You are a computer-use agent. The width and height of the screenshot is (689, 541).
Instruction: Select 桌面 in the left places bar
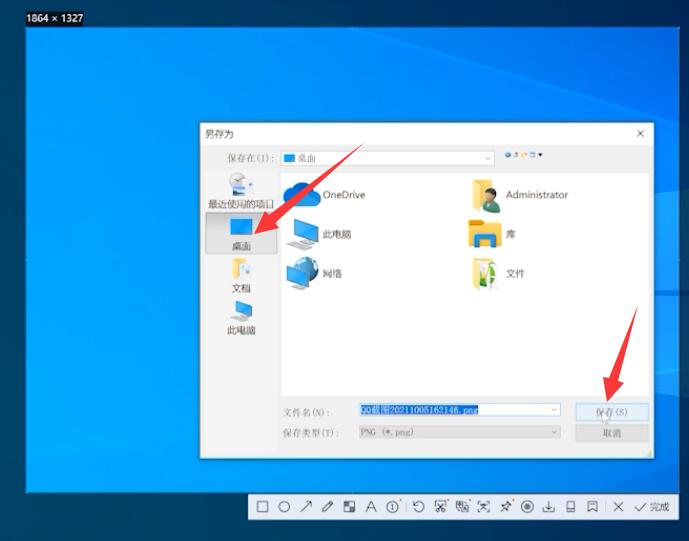click(x=242, y=233)
